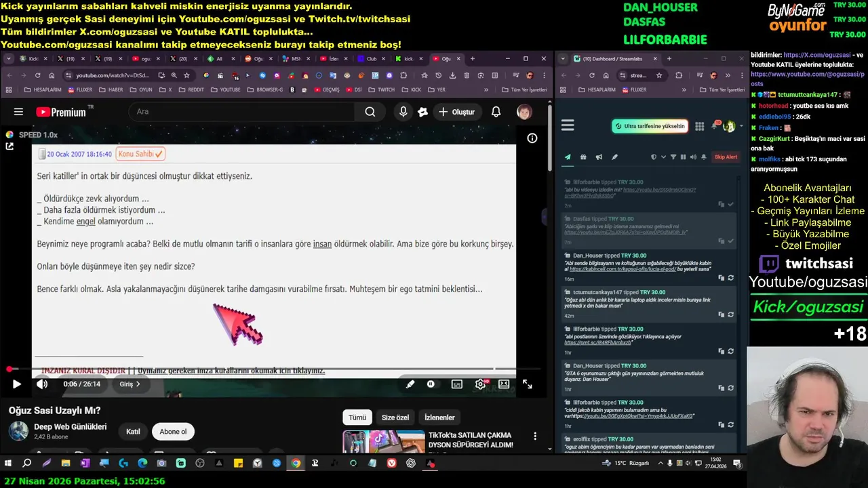Subscribe with Abone ol button

click(173, 432)
